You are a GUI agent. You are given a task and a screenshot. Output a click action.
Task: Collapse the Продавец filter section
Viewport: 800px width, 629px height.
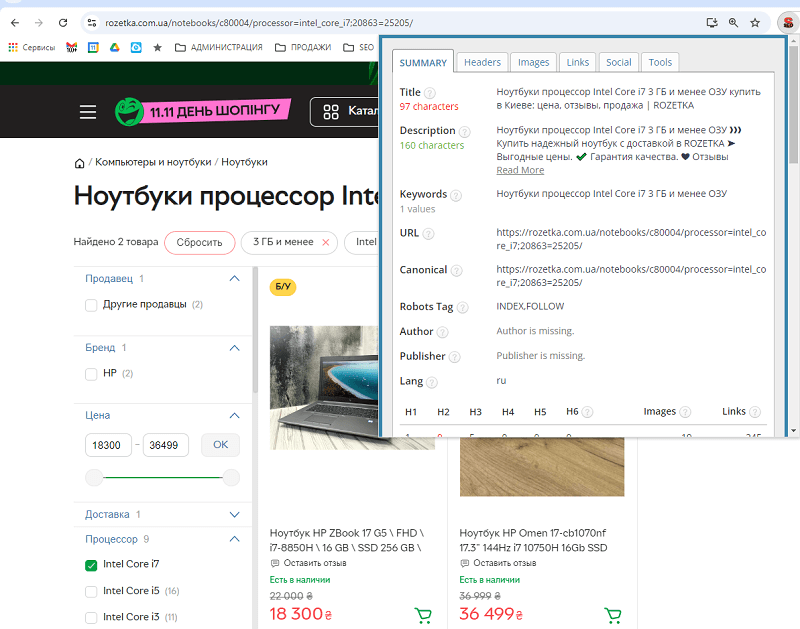234,279
